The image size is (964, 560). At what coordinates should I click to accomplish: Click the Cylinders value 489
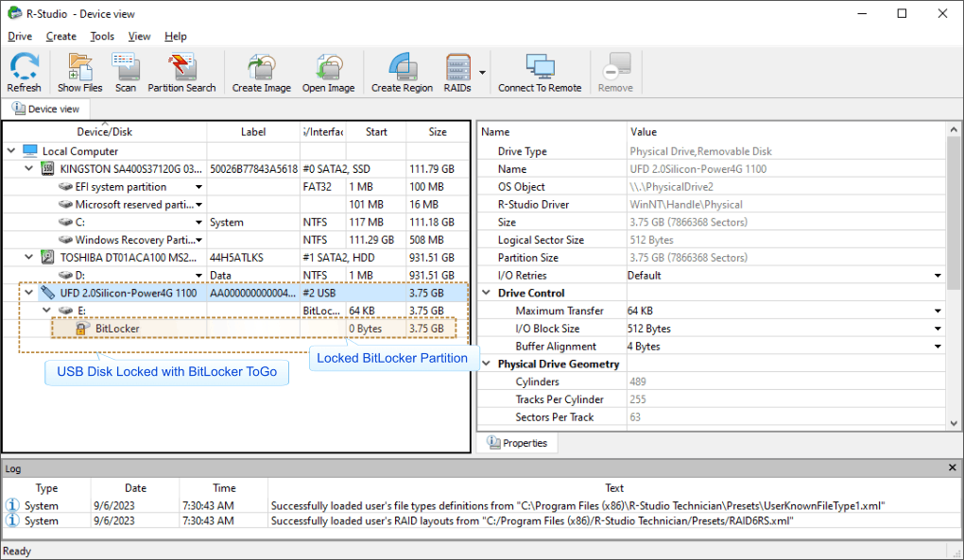[638, 382]
